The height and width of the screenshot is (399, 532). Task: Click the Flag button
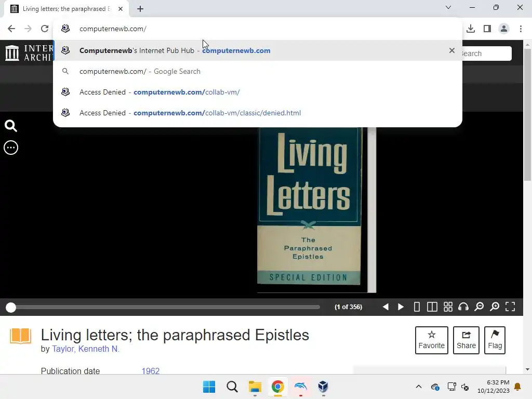(495, 340)
